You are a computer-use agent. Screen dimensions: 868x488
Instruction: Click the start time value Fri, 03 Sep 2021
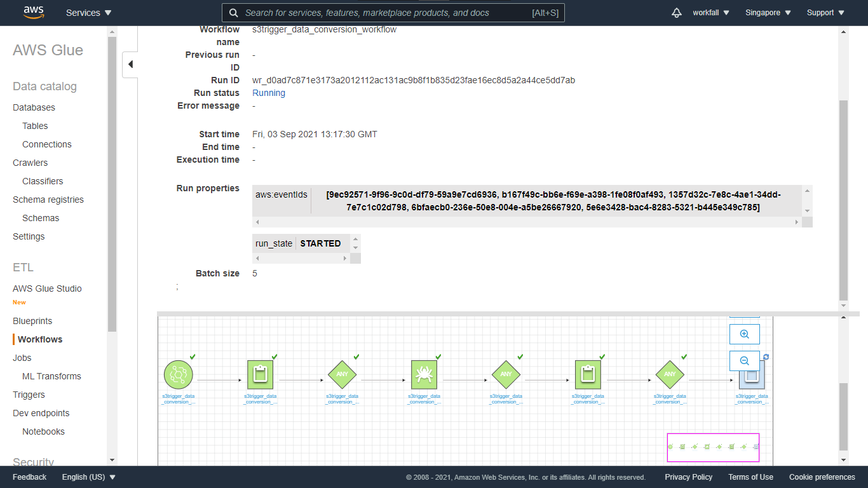pos(315,134)
